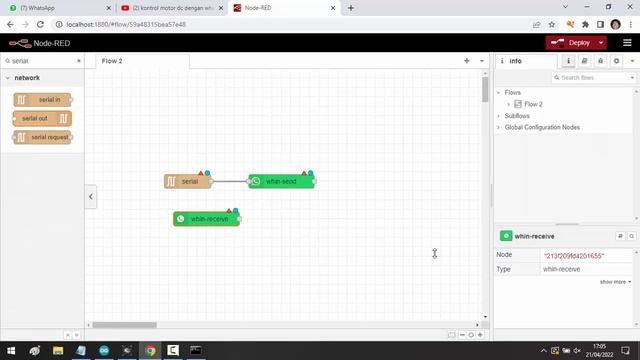The image size is (640, 360).
Task: Click the show more link
Action: 615,282
